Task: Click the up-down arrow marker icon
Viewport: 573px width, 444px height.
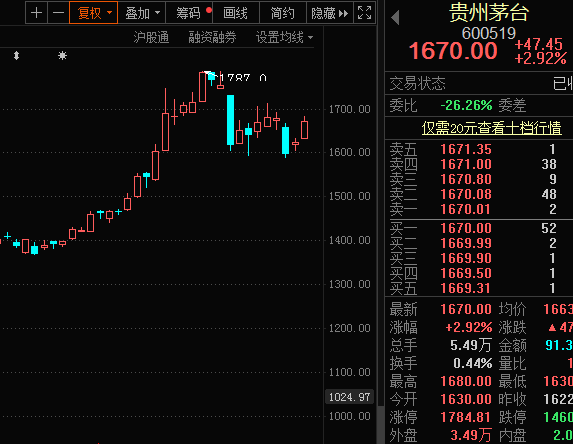Action: pos(16,56)
